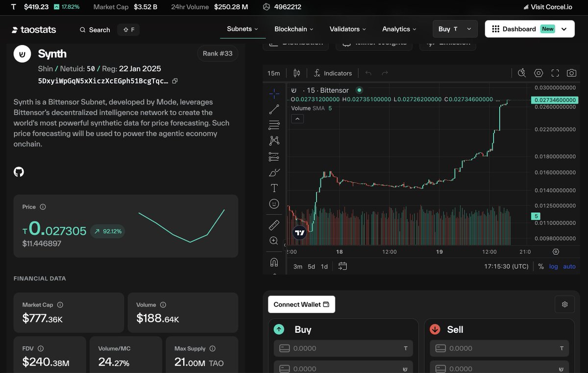Viewport: 588px width, 373px height.
Task: Open the swap settings gear
Action: [x=564, y=304]
